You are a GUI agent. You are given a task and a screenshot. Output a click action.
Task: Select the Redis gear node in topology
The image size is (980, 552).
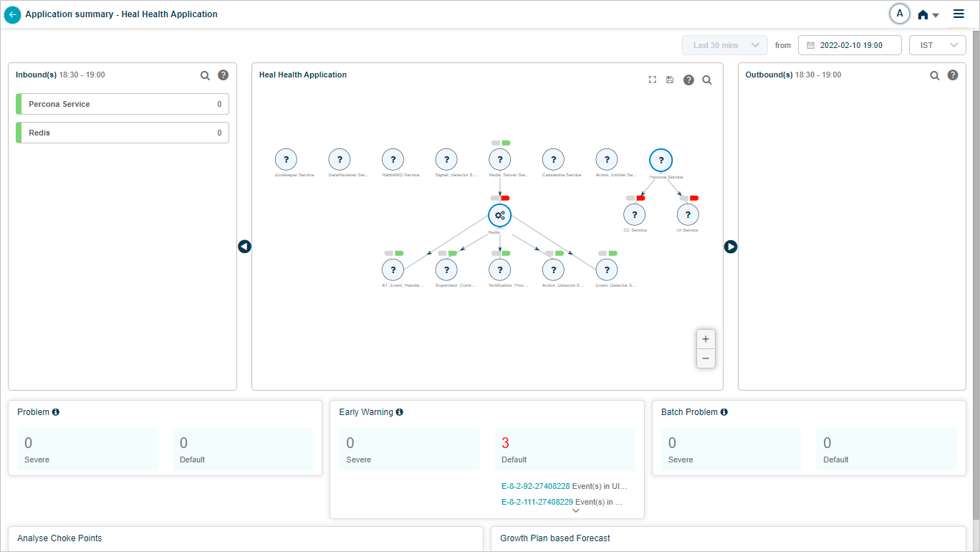click(499, 215)
